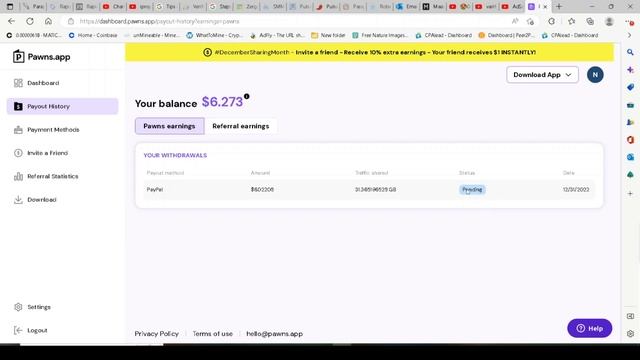Click the 12/31/2022 date cell

point(576,189)
